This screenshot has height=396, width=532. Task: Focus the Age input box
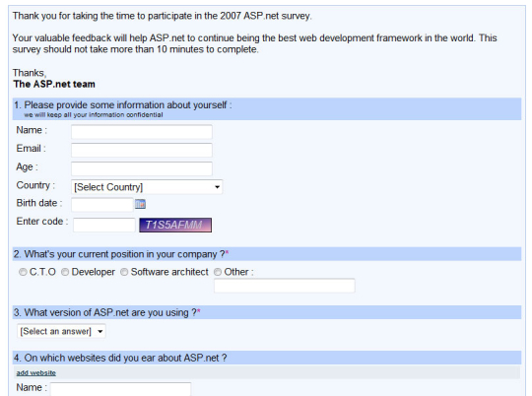pyautogui.click(x=142, y=168)
